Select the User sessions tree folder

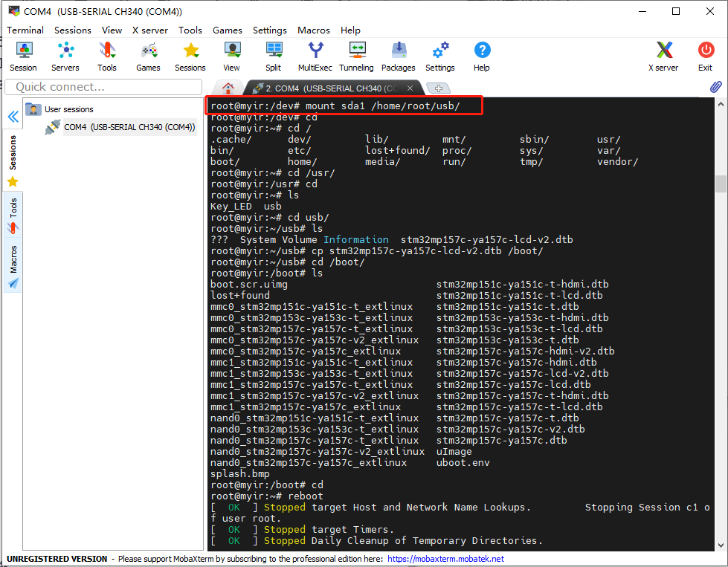[x=60, y=109]
